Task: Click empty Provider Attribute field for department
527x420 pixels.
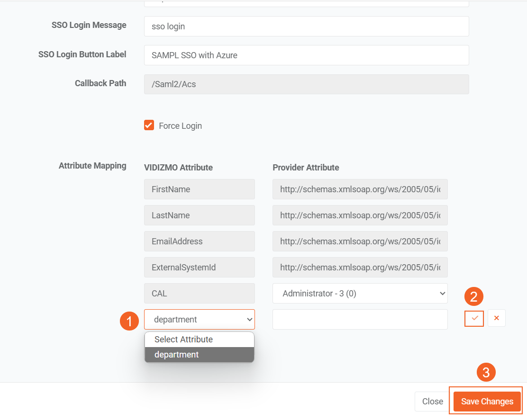Action: (x=360, y=320)
